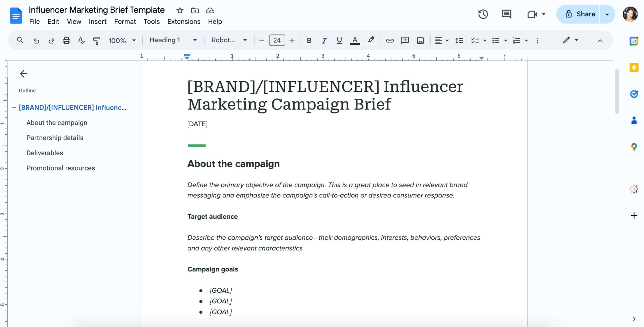Open comment history icon
Viewport: 644px width, 327px height.
pos(506,14)
